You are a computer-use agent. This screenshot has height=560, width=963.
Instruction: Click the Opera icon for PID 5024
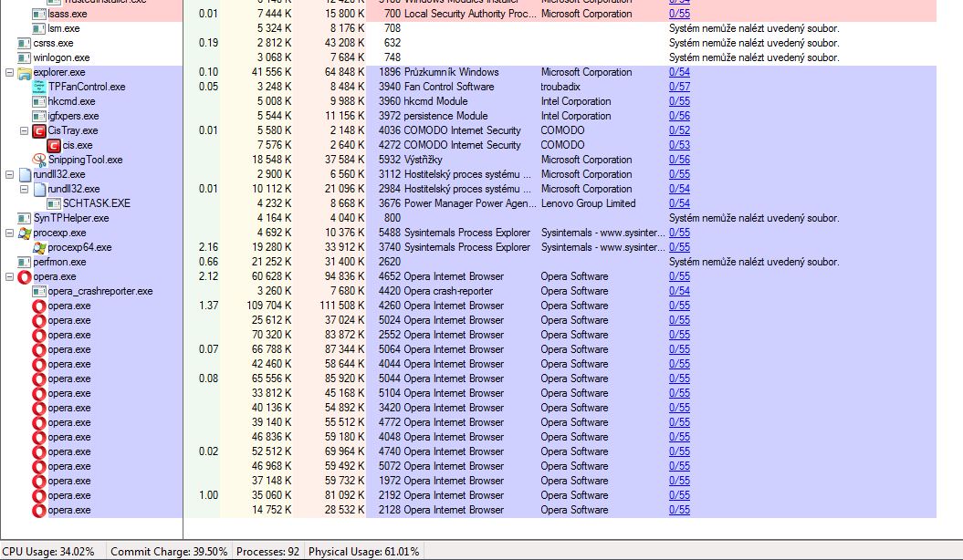38,320
